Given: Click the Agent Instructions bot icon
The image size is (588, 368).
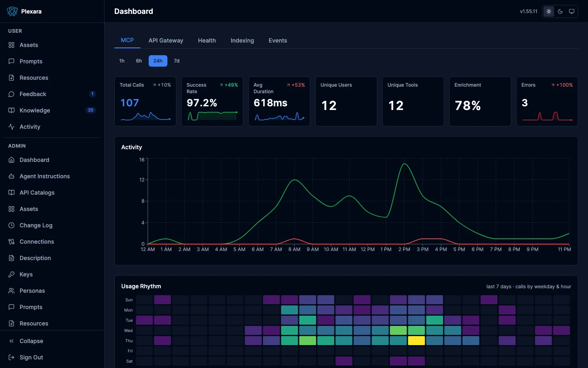Looking at the screenshot, I should [x=11, y=176].
